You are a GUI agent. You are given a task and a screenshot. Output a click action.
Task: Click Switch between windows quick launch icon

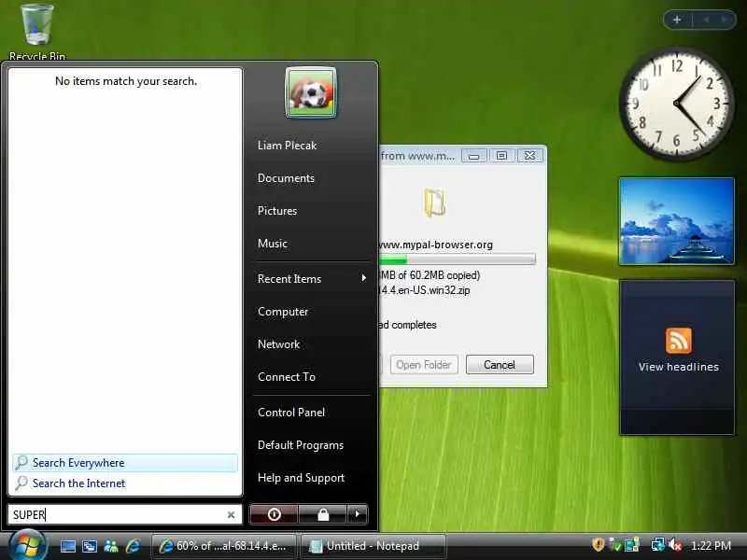[x=90, y=546]
